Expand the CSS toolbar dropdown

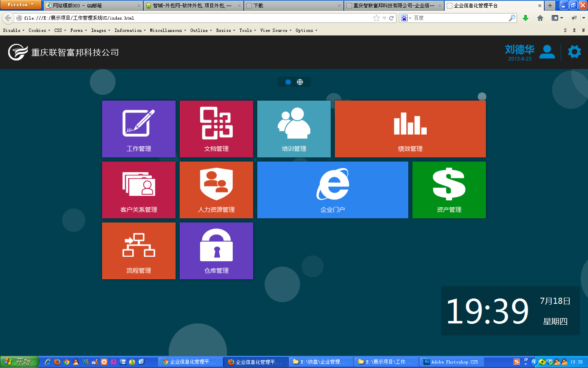click(x=60, y=30)
